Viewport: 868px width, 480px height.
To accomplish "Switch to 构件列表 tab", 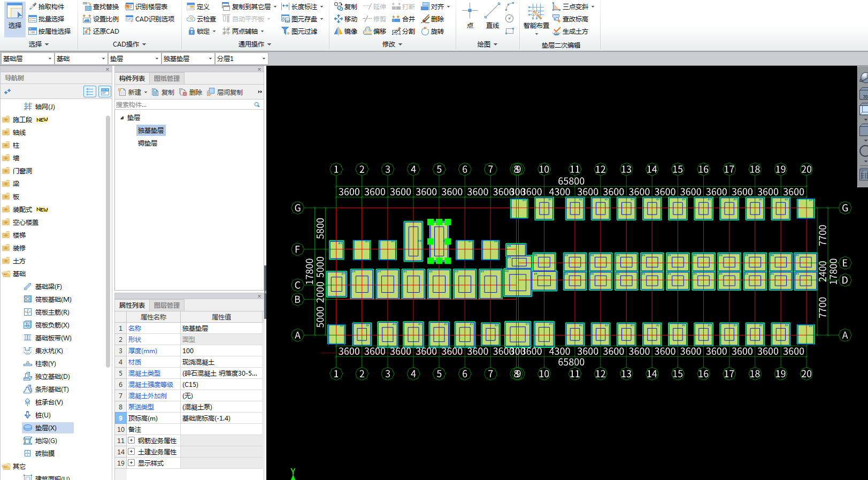I will point(132,78).
